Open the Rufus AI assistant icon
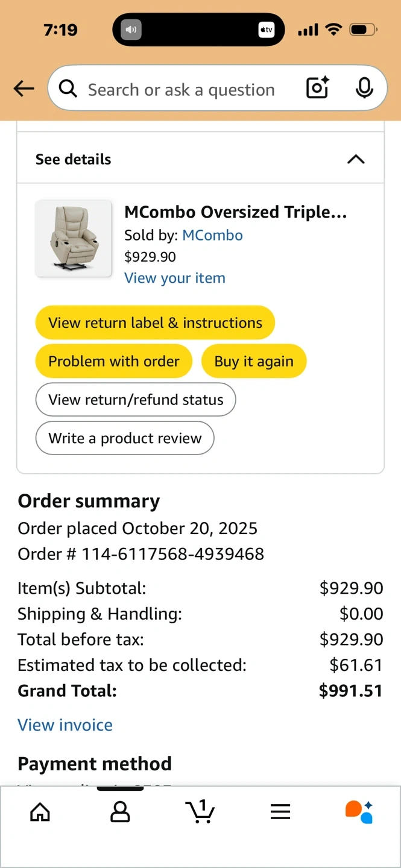The image size is (401, 868). (x=359, y=811)
